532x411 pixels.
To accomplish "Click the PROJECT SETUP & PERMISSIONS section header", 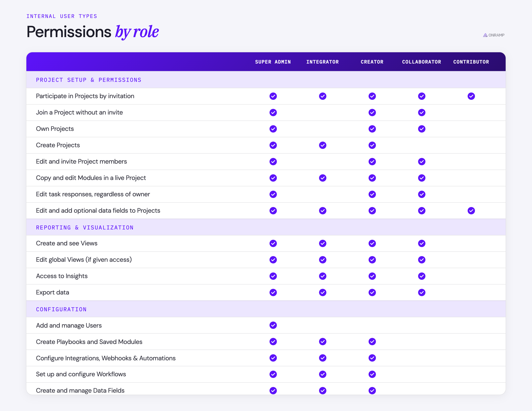I will click(89, 80).
